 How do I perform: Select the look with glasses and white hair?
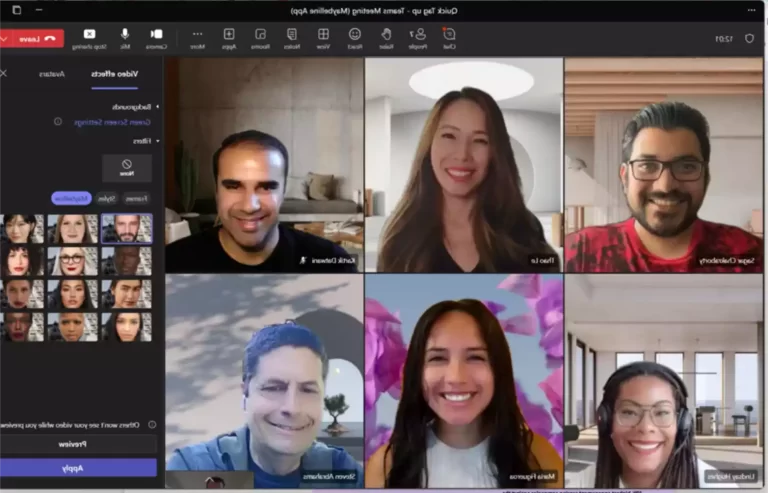(x=72, y=261)
